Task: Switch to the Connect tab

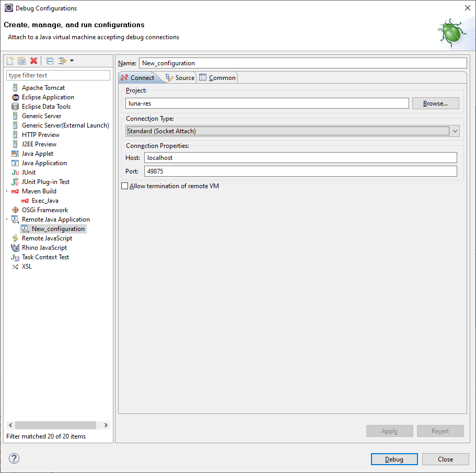Action: coord(138,78)
